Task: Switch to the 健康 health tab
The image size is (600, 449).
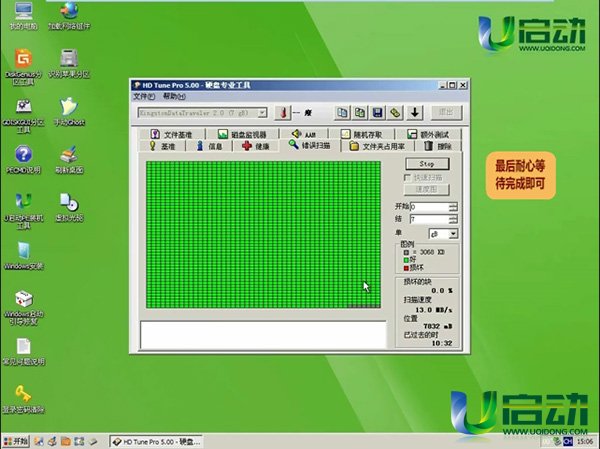Action: pos(254,146)
